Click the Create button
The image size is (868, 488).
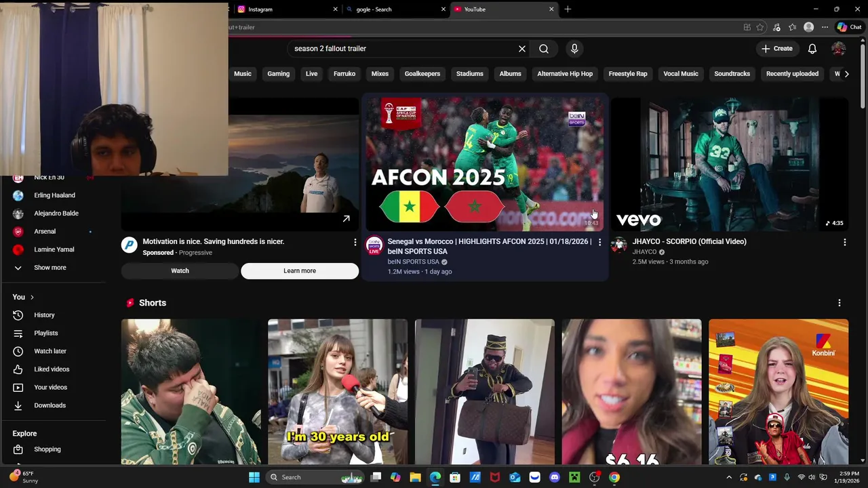(776, 49)
